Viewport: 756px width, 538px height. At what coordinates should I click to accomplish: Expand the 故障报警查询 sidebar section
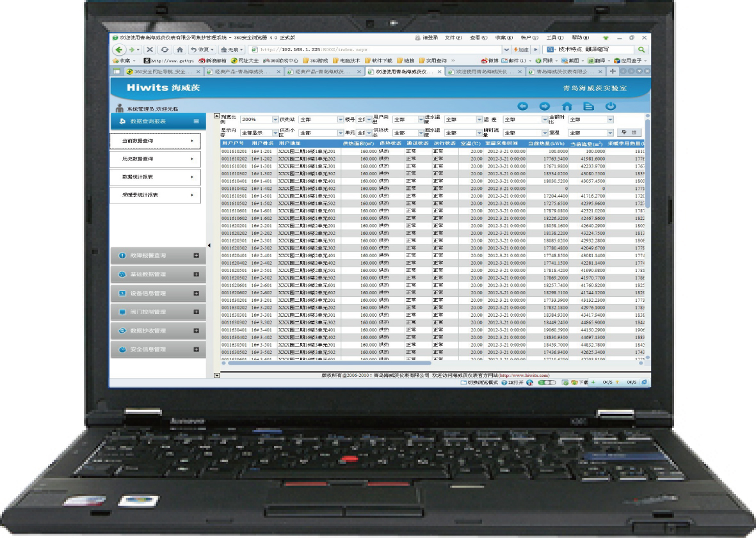click(196, 256)
